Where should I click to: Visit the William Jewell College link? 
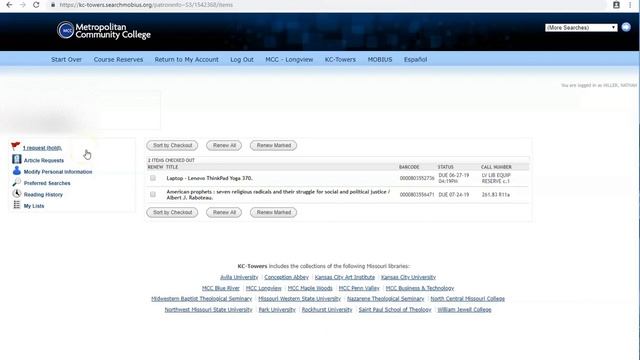click(x=464, y=310)
